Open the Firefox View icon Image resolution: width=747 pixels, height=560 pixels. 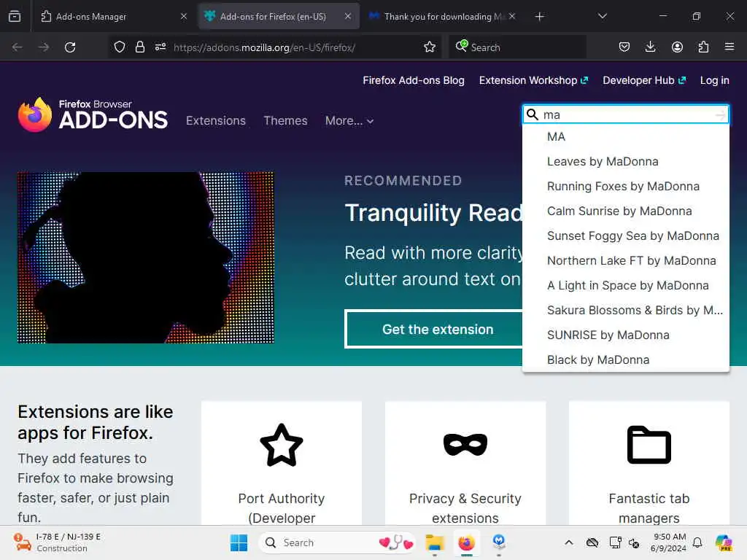pyautogui.click(x=15, y=16)
